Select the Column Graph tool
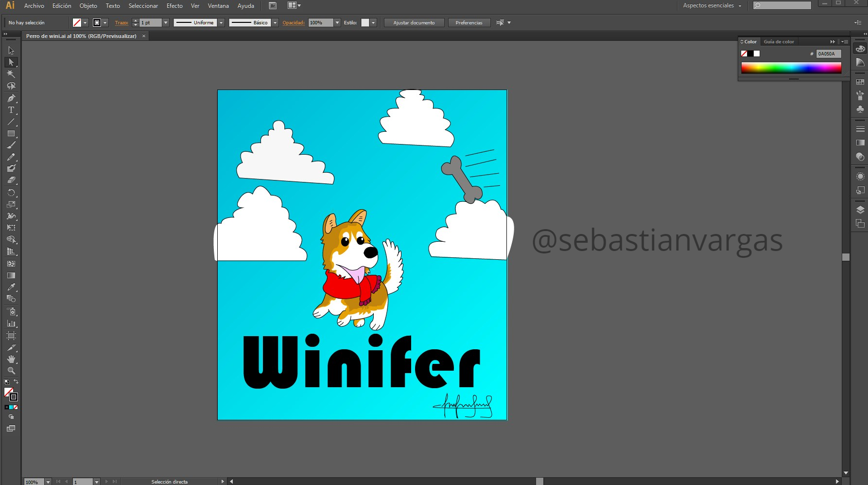The height and width of the screenshot is (485, 868). pyautogui.click(x=11, y=323)
